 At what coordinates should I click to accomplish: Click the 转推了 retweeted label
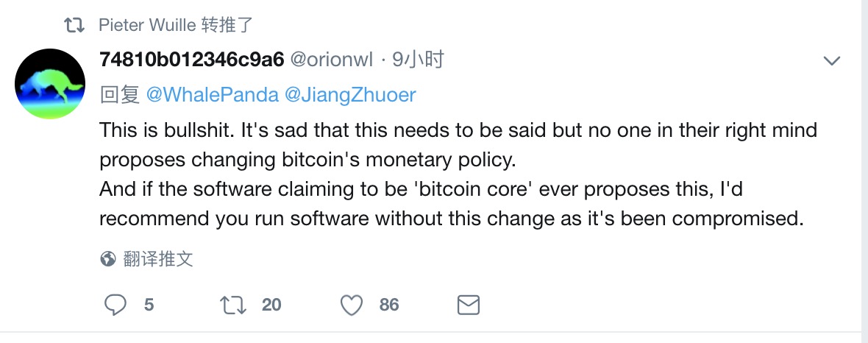tap(227, 26)
